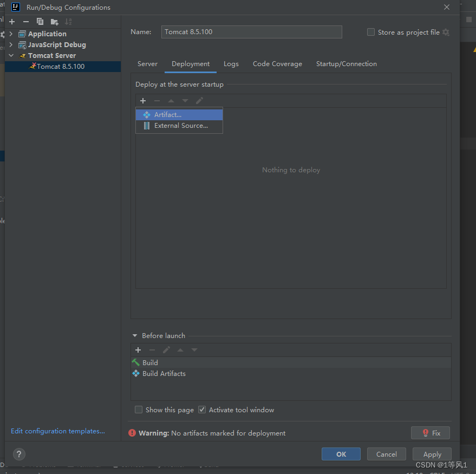Edit selected Before launch task
This screenshot has height=474, width=476.
pos(166,350)
